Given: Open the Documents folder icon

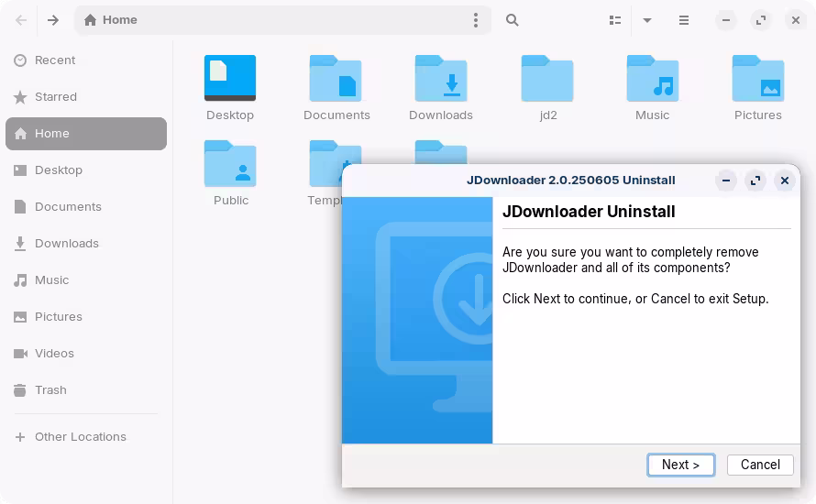Looking at the screenshot, I should 336,80.
